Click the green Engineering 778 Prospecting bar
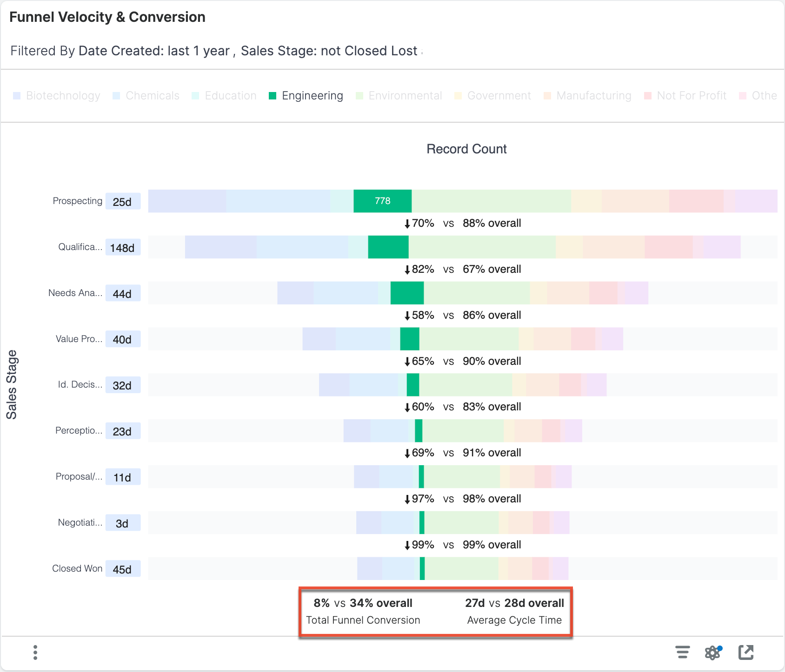The image size is (785, 672). [x=382, y=201]
